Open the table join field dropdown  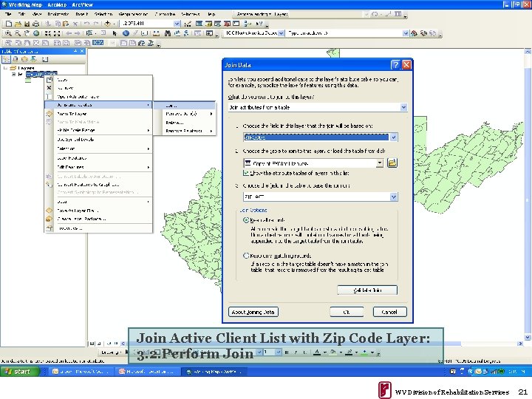(x=394, y=197)
